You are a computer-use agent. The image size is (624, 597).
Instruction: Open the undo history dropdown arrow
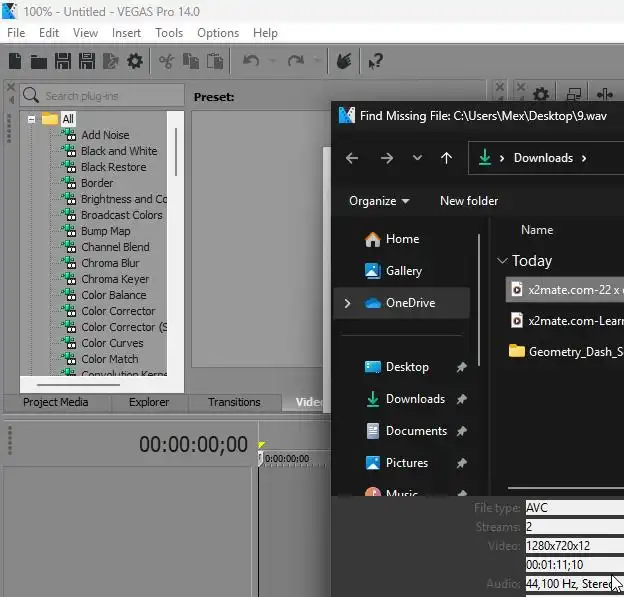pos(273,61)
